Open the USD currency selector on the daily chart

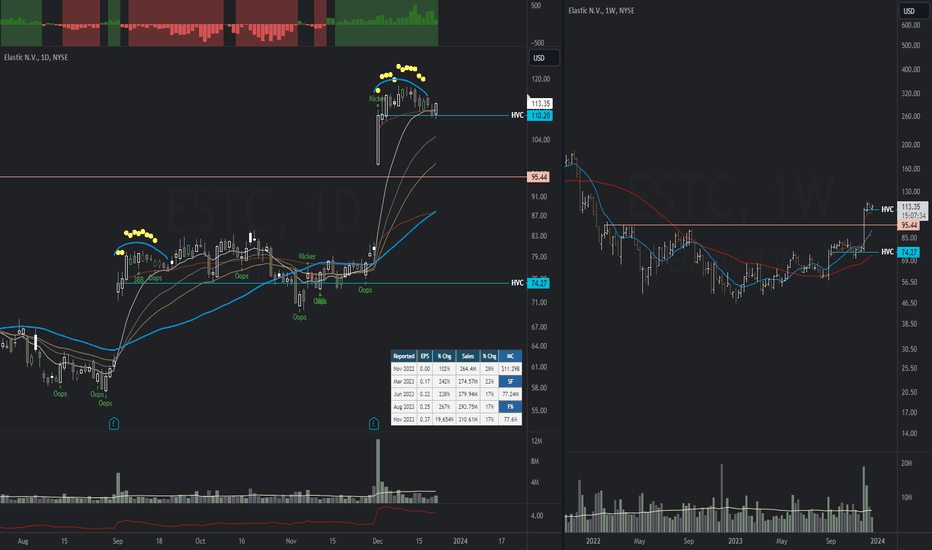[543, 58]
